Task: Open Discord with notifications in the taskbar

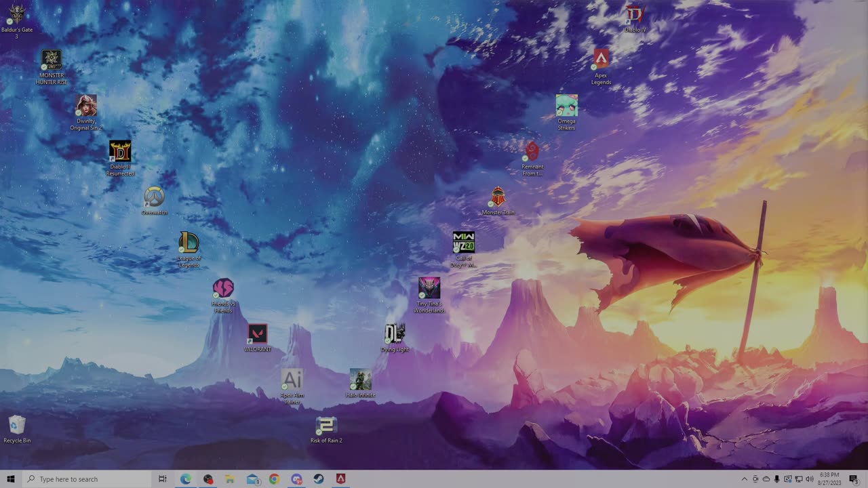Action: (x=296, y=479)
